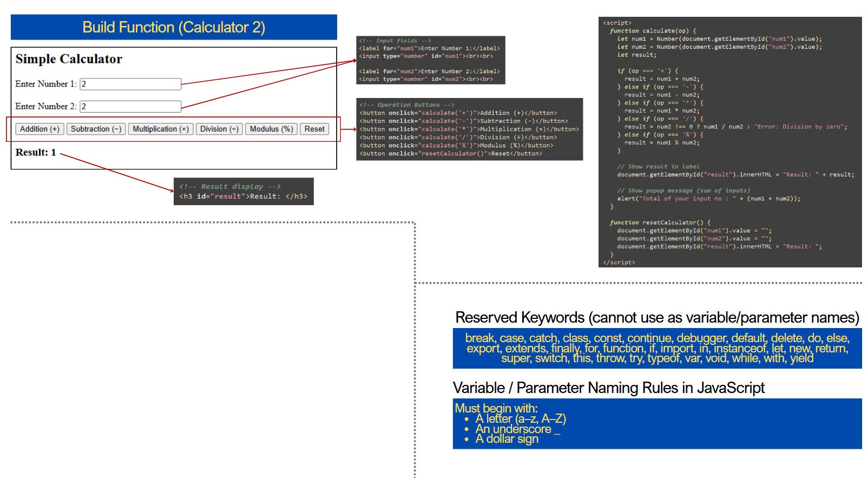The width and height of the screenshot is (868, 478).
Task: Click into the Enter Number 2 input field
Action: 130,107
